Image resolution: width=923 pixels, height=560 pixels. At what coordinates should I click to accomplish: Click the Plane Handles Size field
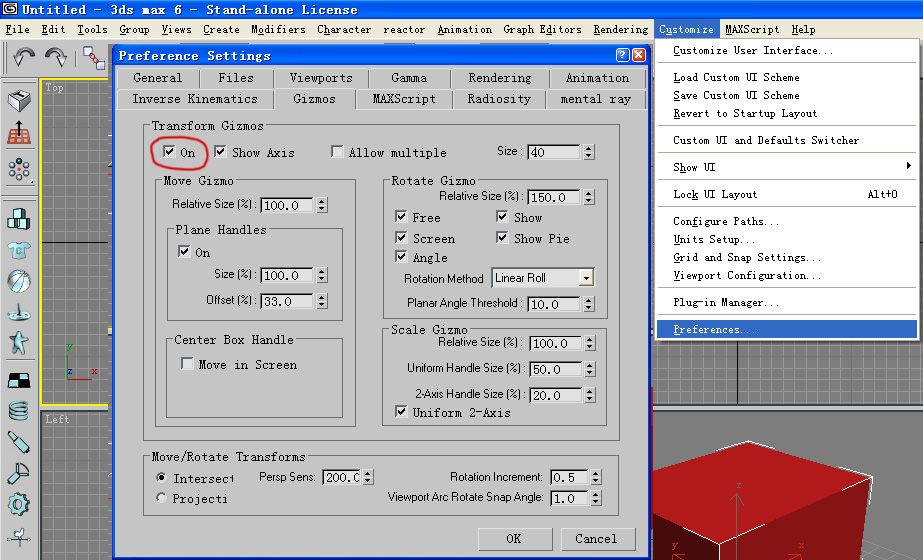click(286, 275)
